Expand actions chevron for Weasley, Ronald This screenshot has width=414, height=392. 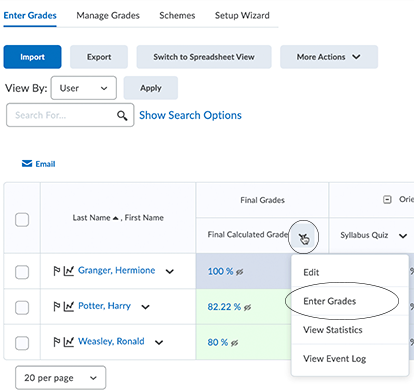tap(159, 342)
